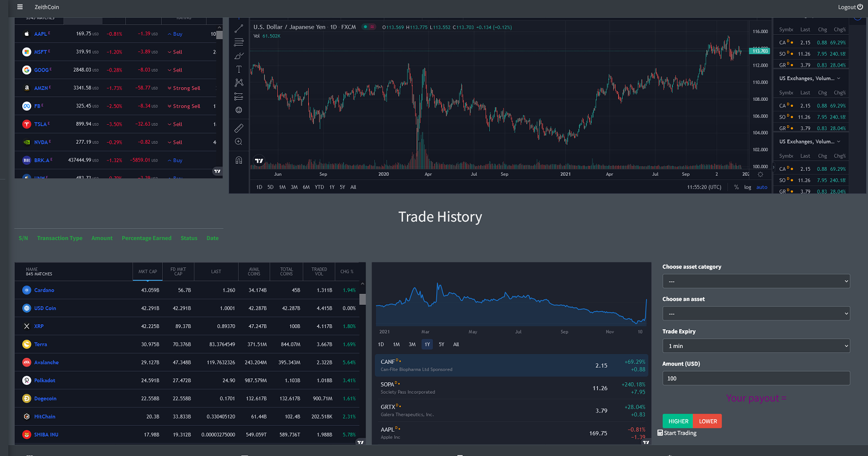Click the HIGHER button
Viewport: 868px width, 456px height.
point(678,421)
